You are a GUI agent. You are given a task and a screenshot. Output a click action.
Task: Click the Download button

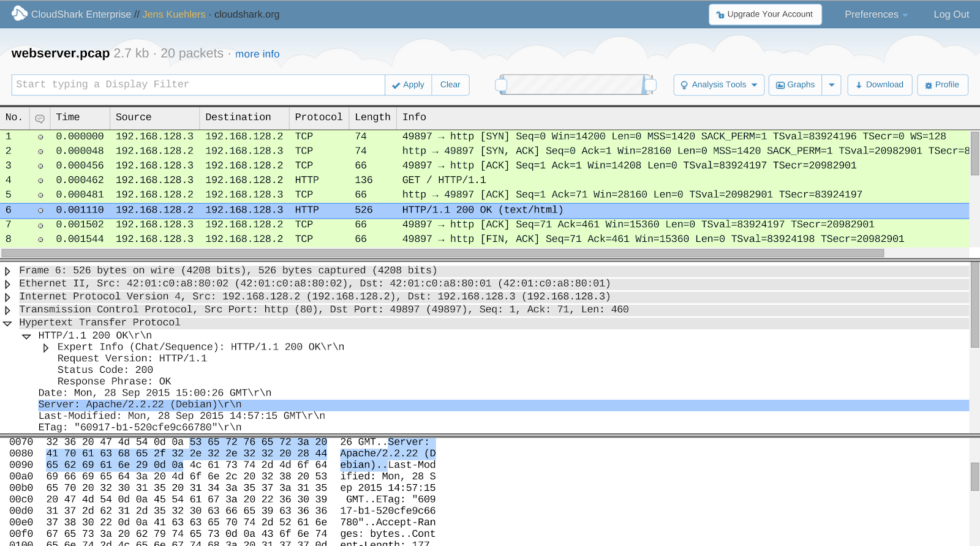[880, 85]
